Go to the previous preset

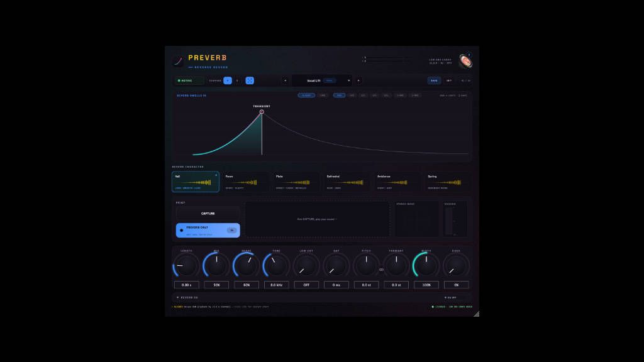[x=286, y=81]
